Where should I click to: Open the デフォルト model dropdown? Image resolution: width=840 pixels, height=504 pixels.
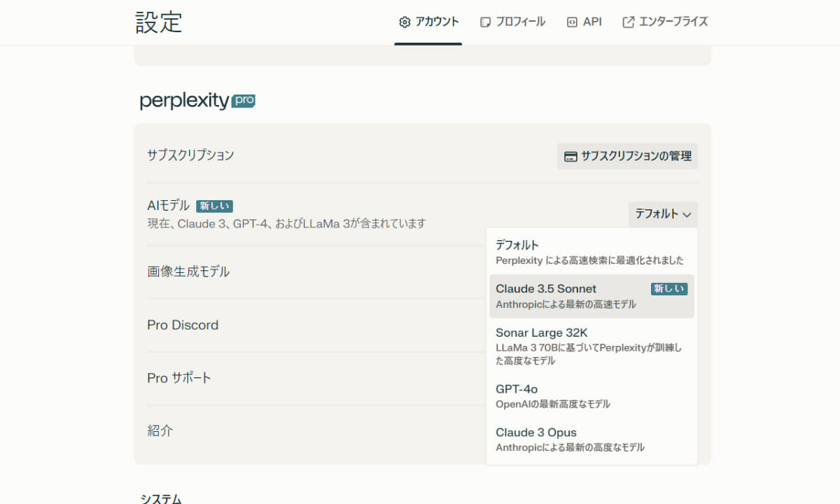pos(662,214)
